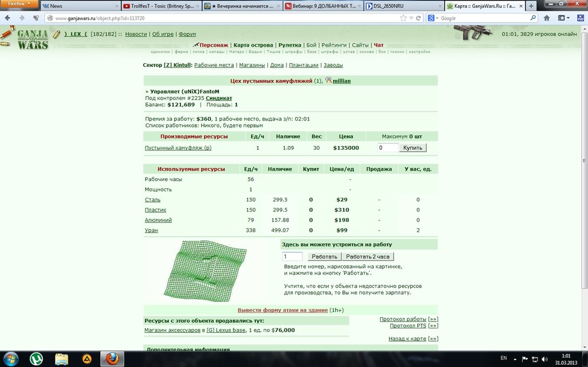Switch to the Вечеринка начинается tab
The width and height of the screenshot is (588, 367).
(x=243, y=6)
